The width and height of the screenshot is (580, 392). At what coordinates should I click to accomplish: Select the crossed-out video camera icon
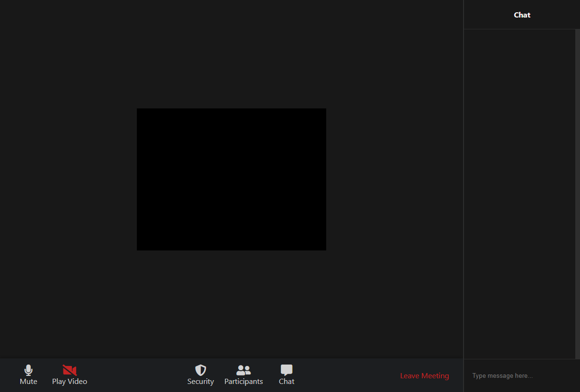[69, 370]
